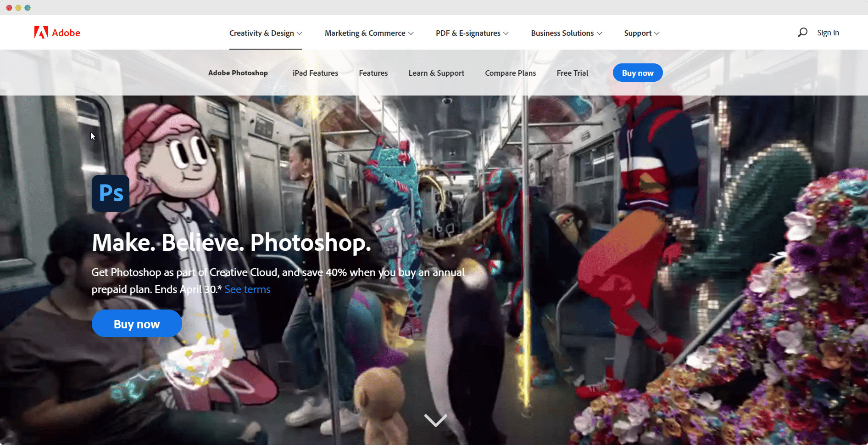
Task: Go to the iPad Features tab
Action: [x=315, y=73]
